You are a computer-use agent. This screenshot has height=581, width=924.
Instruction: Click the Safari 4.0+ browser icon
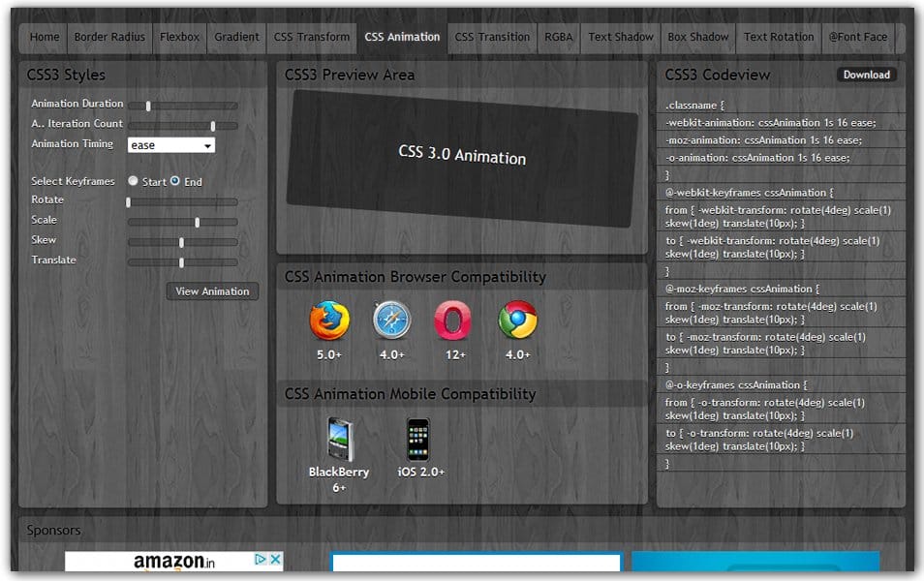click(391, 320)
